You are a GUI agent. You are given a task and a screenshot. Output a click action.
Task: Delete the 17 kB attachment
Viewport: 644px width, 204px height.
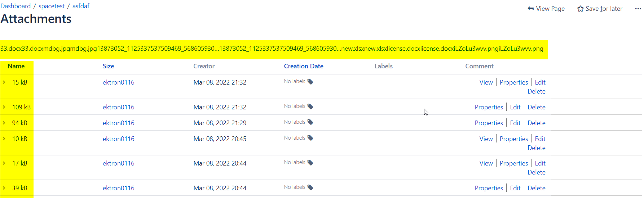(x=537, y=172)
